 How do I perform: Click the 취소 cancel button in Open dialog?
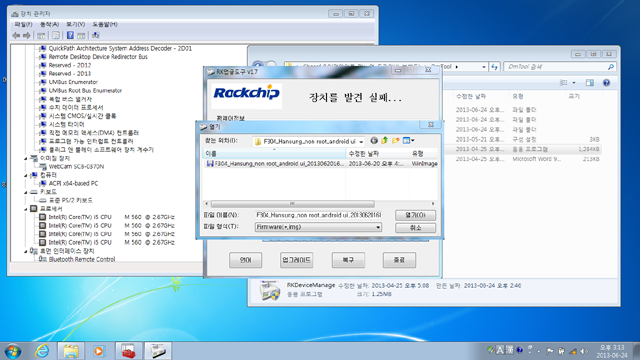pos(415,228)
